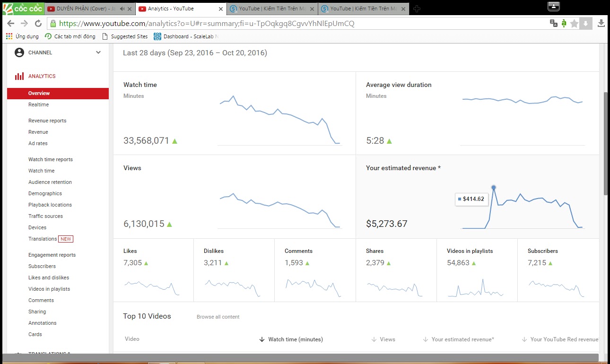Open the Demographics report
Screen dimensions: 610x364
point(45,193)
